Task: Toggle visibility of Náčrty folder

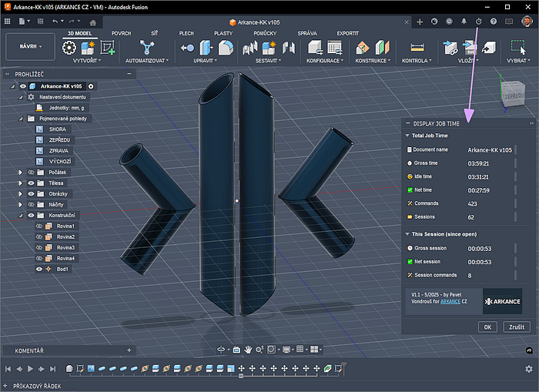Action: 31,205
